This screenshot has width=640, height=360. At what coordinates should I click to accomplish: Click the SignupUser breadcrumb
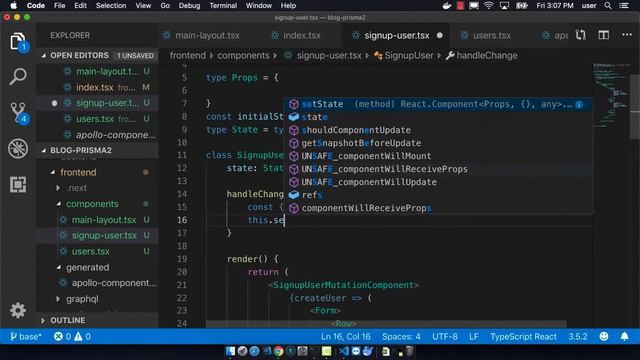409,56
